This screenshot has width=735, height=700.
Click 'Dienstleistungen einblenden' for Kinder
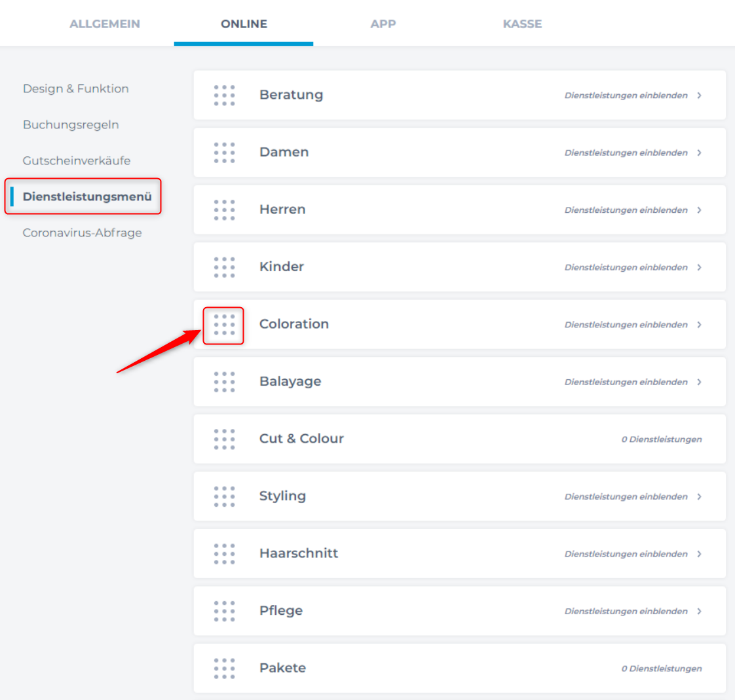coord(626,267)
